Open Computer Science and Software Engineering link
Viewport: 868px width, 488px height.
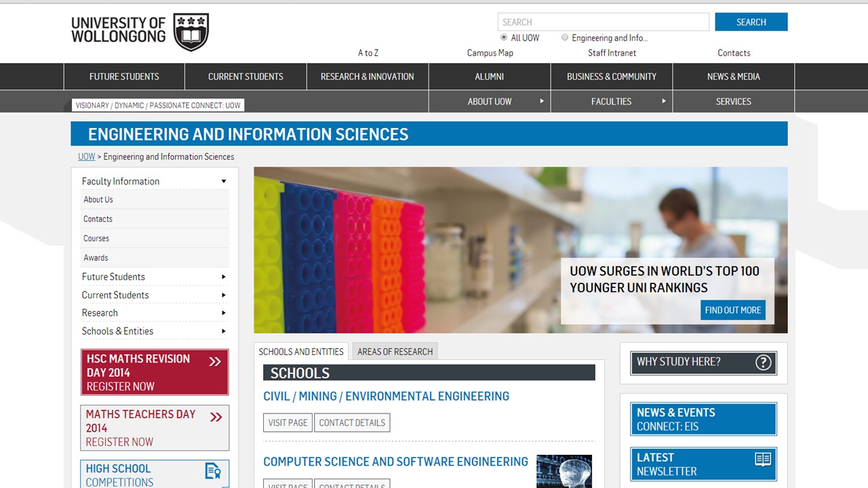coord(395,462)
